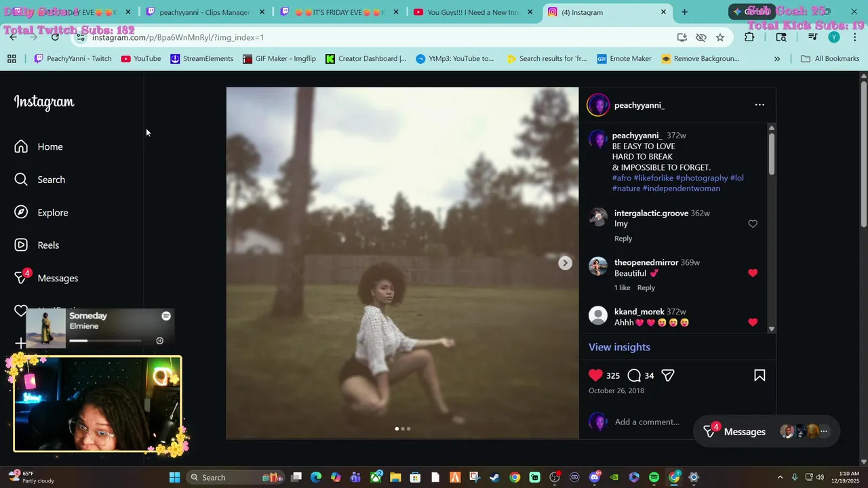Unlike kkand_morek's comment
868x488 pixels.
tap(753, 323)
